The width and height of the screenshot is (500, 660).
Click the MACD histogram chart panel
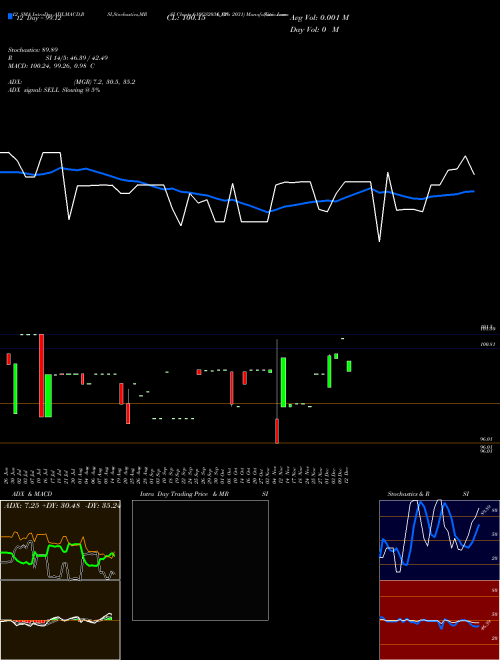tap(60, 620)
